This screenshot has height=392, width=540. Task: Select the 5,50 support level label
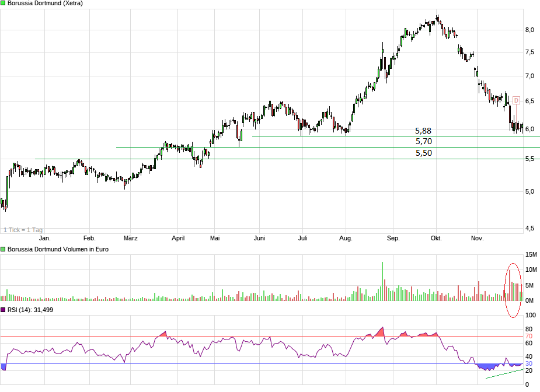coord(424,153)
